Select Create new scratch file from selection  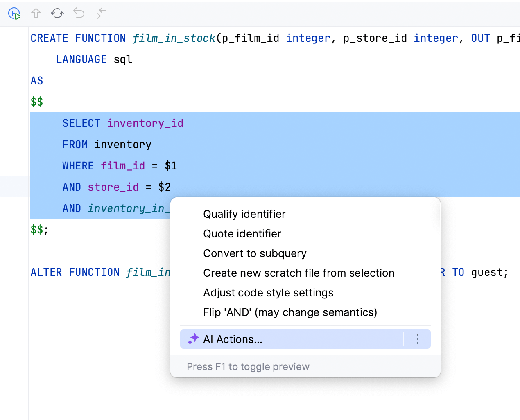(x=298, y=273)
